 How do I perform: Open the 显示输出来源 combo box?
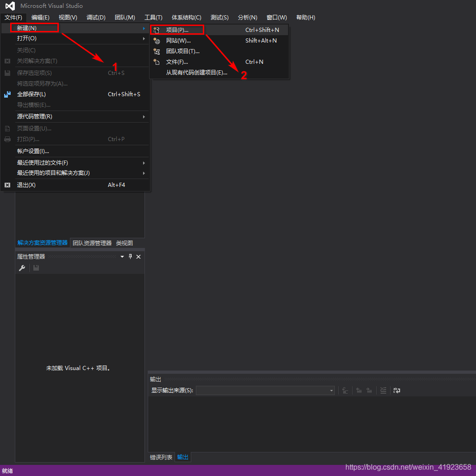(265, 390)
